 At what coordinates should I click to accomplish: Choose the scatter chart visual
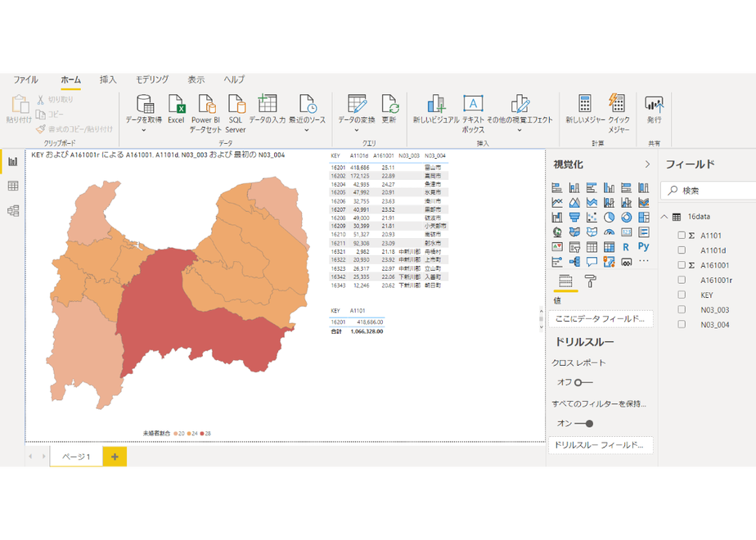click(592, 218)
